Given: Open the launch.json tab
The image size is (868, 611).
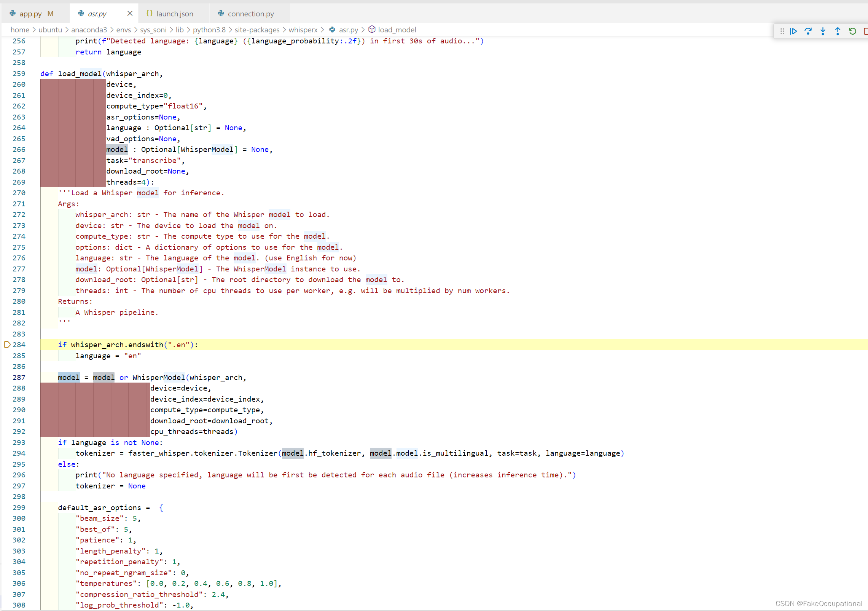Looking at the screenshot, I should point(175,14).
